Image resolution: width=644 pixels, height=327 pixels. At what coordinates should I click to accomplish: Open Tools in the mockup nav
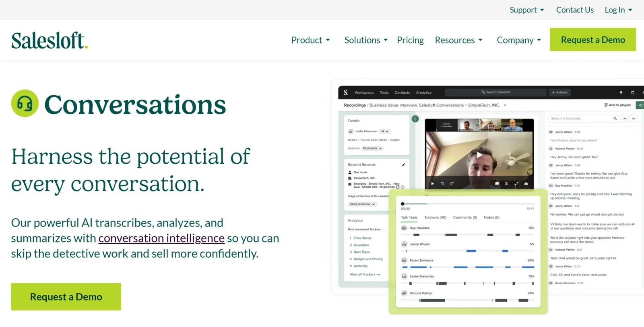(384, 93)
